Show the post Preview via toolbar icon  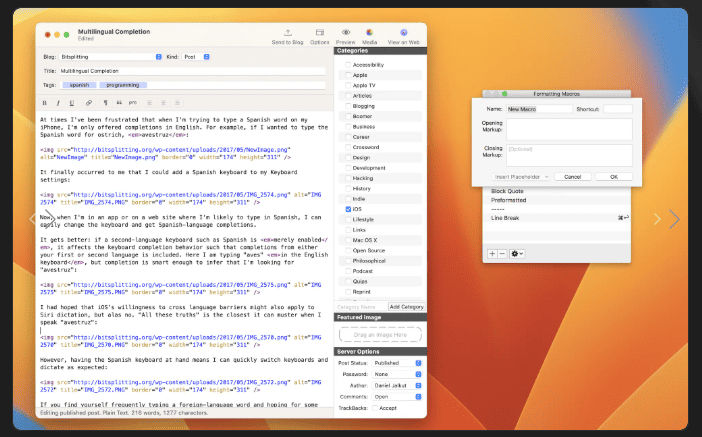coord(346,33)
